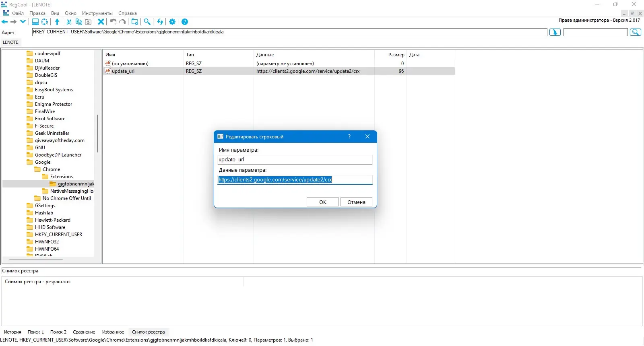Click the quick search magnifier button

pos(636,32)
